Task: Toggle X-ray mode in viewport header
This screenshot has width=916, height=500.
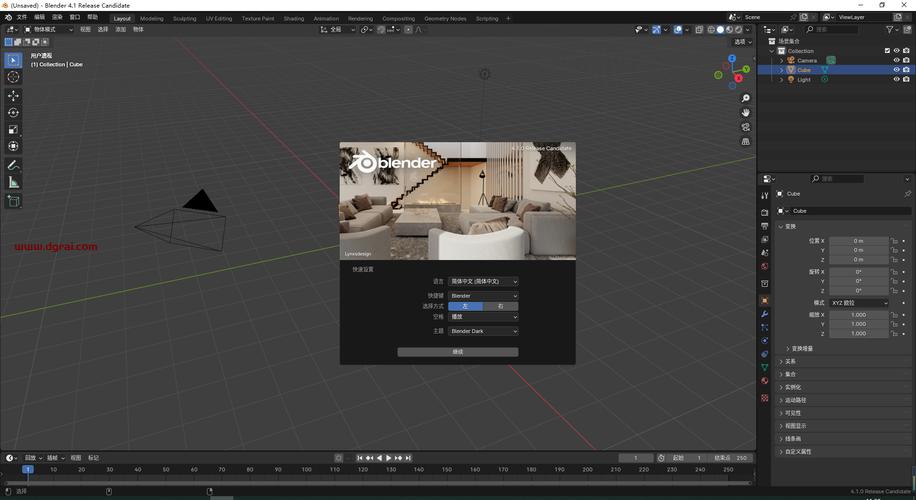Action: 699,29
